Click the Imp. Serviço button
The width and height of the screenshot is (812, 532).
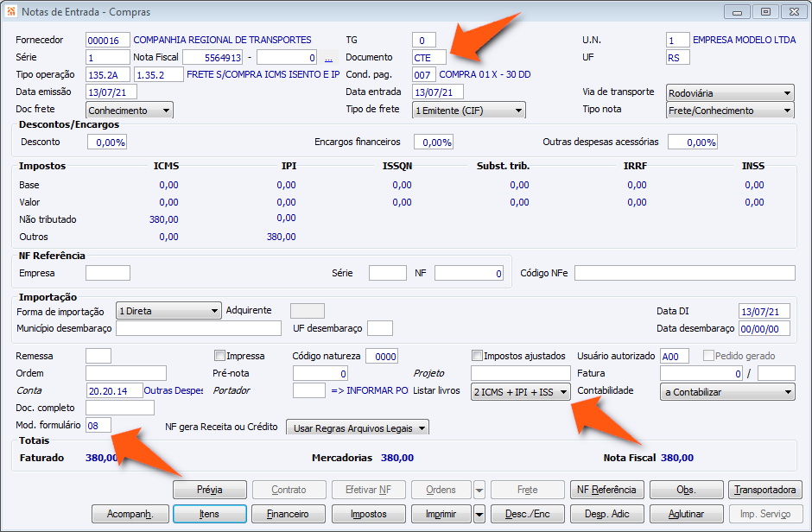[765, 514]
